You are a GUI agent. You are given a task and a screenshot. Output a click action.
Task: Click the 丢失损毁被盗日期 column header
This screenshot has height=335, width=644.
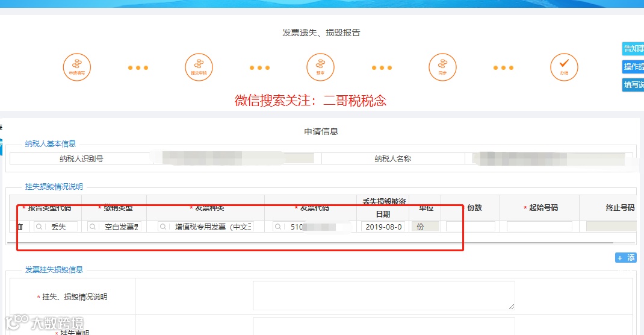383,208
